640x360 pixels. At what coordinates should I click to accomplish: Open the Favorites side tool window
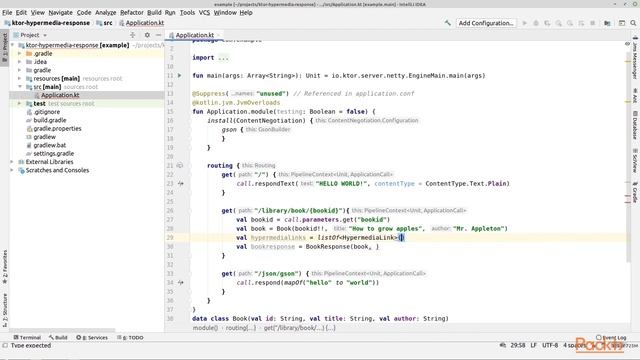pyautogui.click(x=5, y=267)
